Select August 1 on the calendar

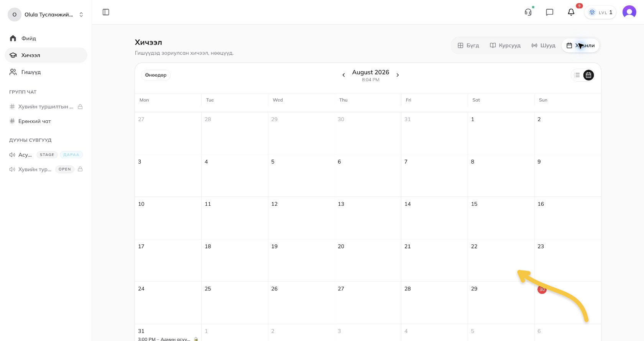(501, 133)
